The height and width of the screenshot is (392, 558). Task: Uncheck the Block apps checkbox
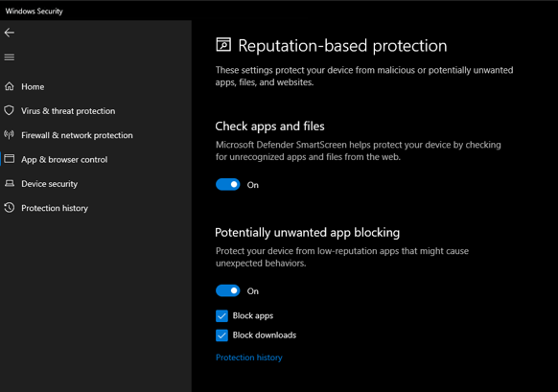[x=221, y=315]
